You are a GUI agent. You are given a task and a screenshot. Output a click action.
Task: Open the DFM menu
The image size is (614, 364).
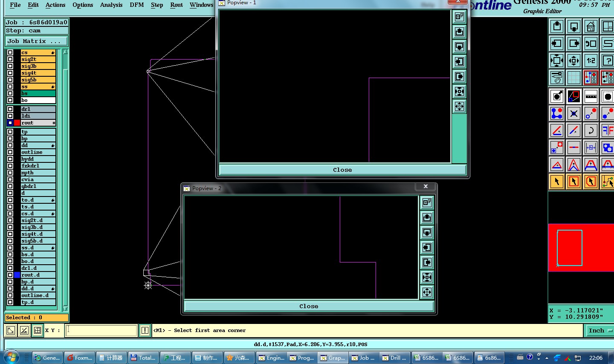tap(137, 5)
